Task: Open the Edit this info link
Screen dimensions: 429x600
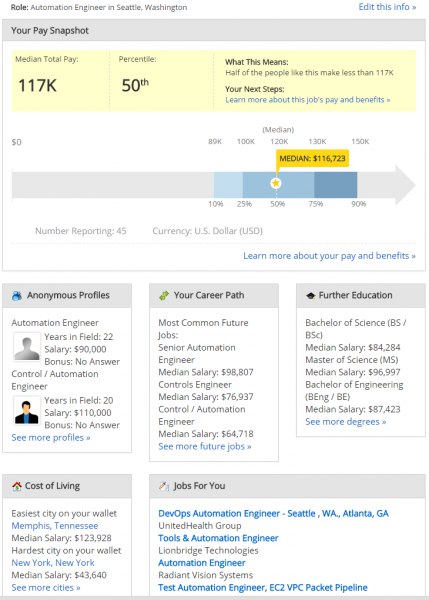Action: (x=387, y=7)
